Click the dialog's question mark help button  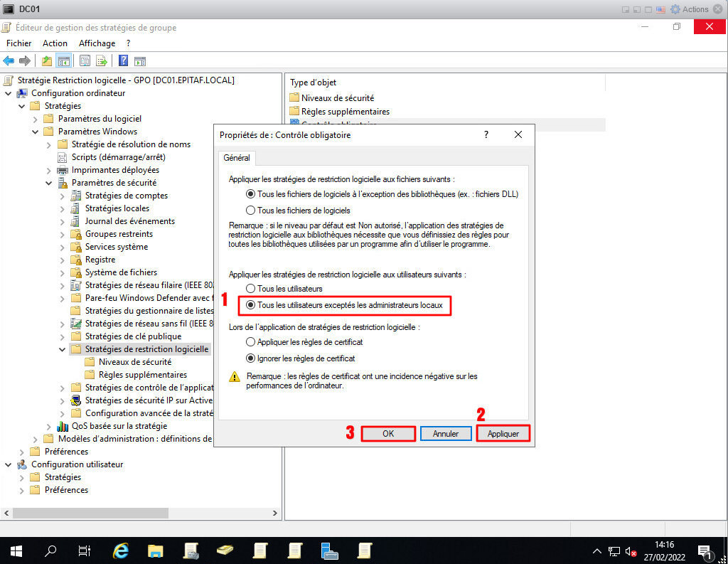[x=486, y=134]
